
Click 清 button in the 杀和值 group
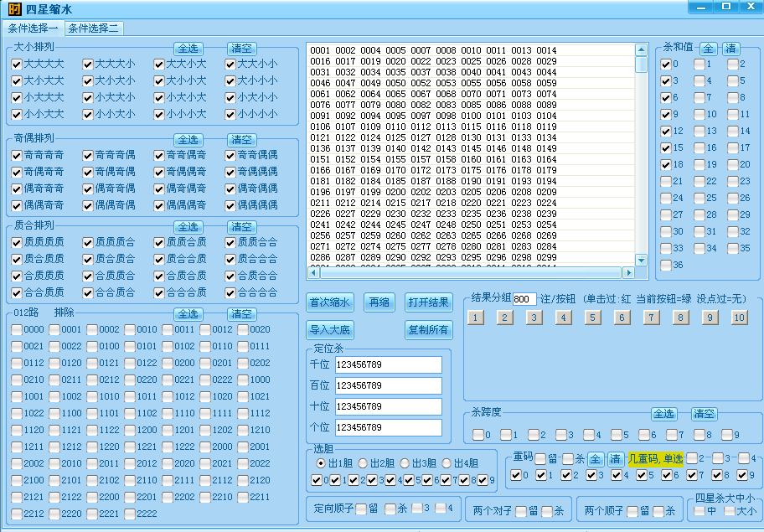coord(730,49)
